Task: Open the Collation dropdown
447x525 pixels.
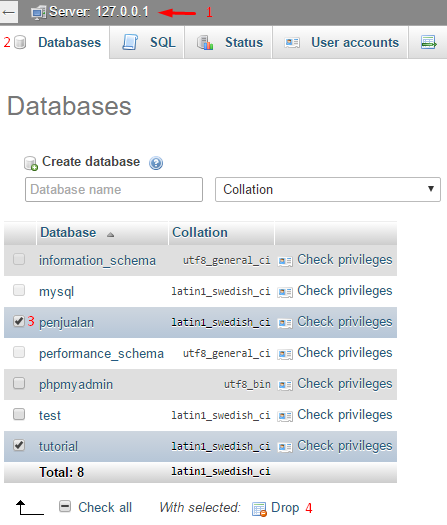Action: [328, 190]
